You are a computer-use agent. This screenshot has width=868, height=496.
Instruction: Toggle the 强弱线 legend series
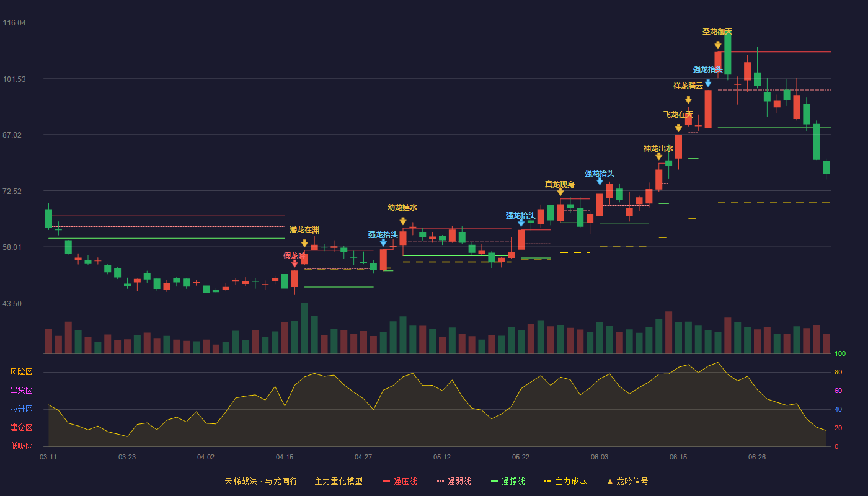coord(454,481)
